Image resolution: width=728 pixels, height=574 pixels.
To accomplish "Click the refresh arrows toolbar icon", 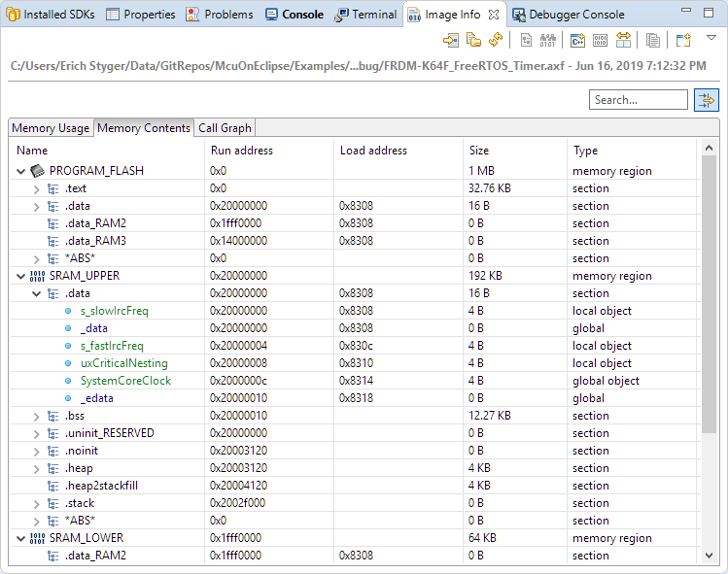I will (x=496, y=41).
